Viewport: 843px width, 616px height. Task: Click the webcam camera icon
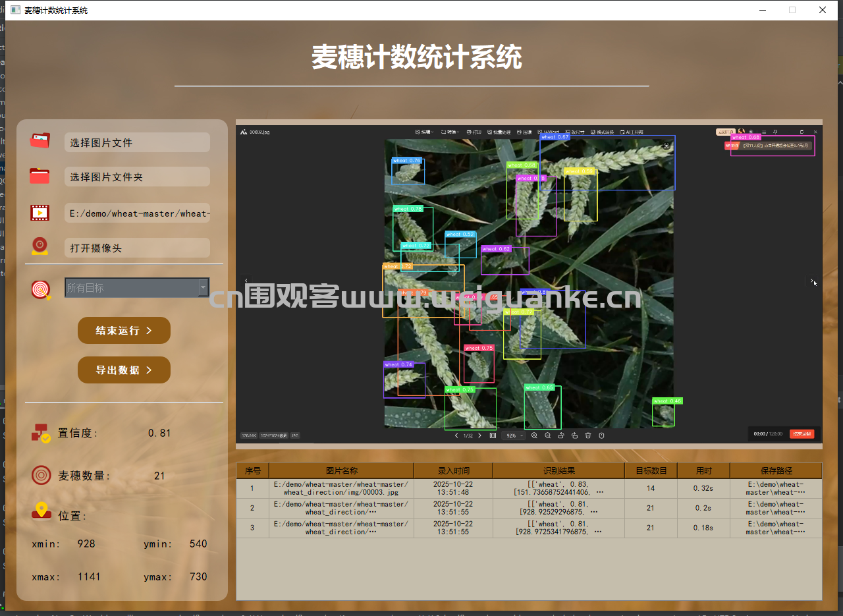40,246
